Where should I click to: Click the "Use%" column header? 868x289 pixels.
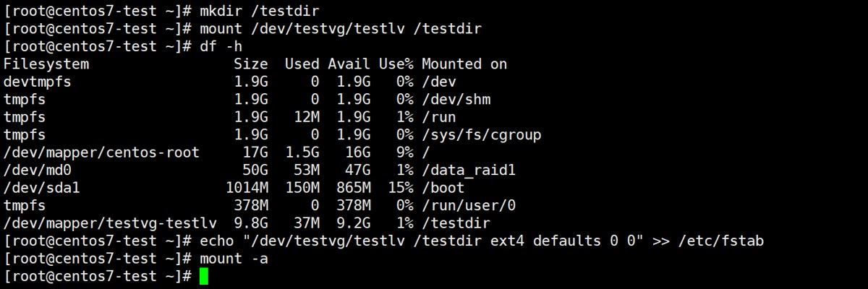pyautogui.click(x=396, y=64)
